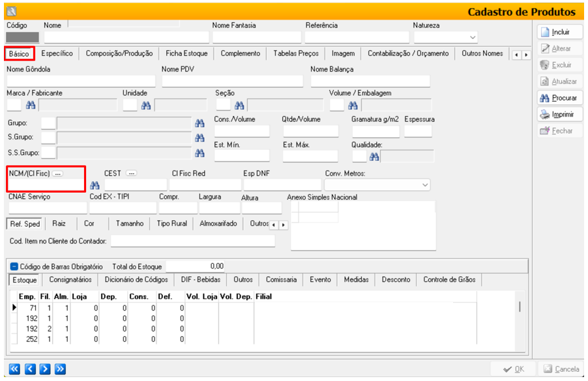This screenshot has height=381, width=588.
Task: Go to the last record navigation arrow
Action: [60, 369]
